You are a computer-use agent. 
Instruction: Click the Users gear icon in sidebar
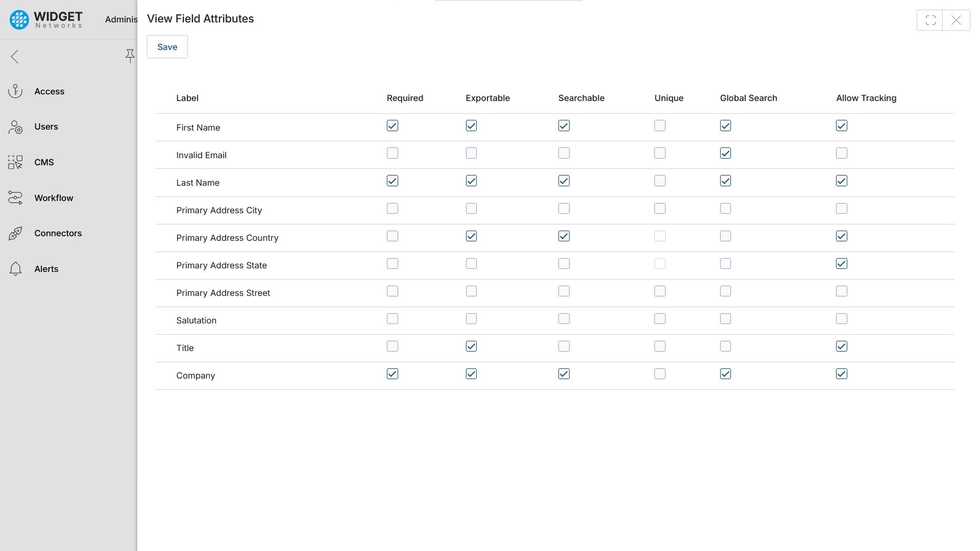(15, 127)
